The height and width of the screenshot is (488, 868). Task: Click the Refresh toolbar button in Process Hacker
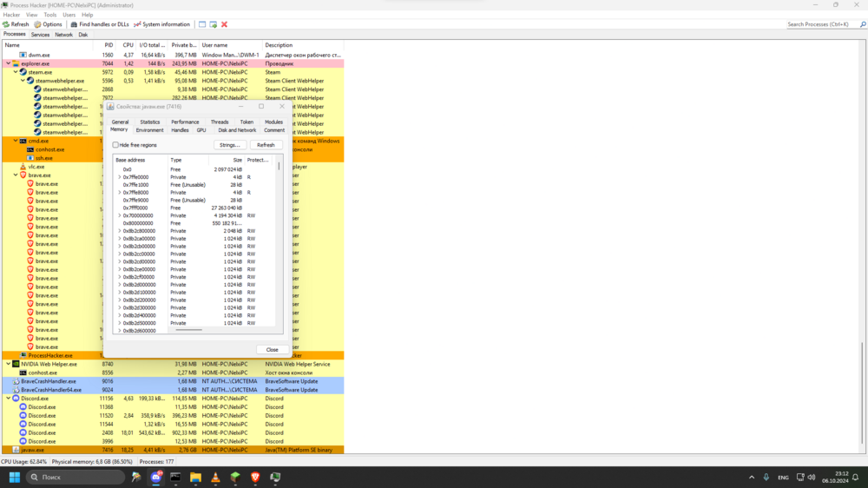(x=16, y=24)
